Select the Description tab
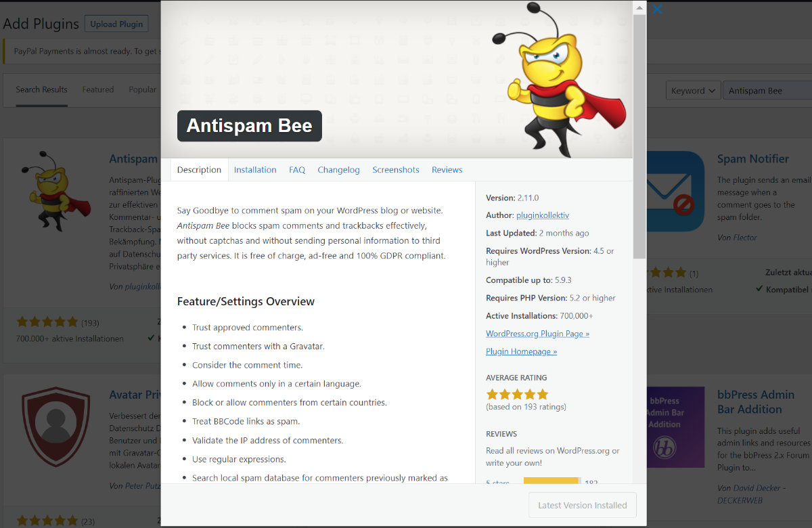Viewport: 812px width, 528px height. (199, 170)
